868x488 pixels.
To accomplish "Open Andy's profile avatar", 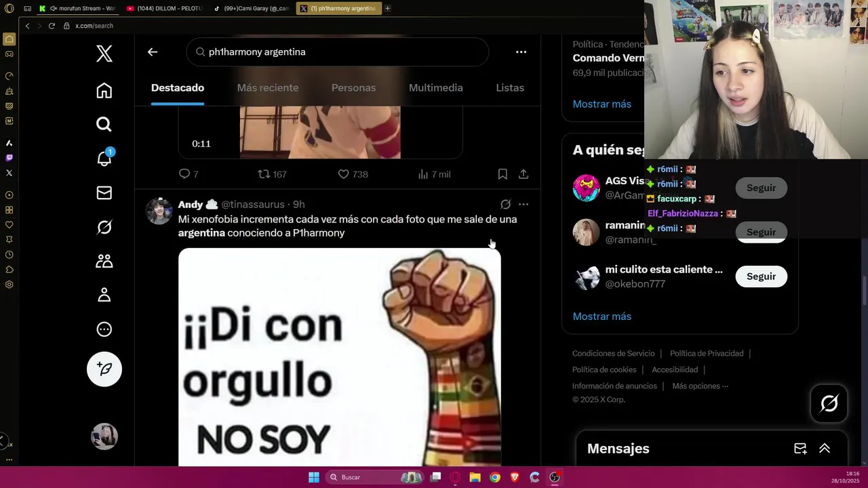I will click(x=159, y=211).
